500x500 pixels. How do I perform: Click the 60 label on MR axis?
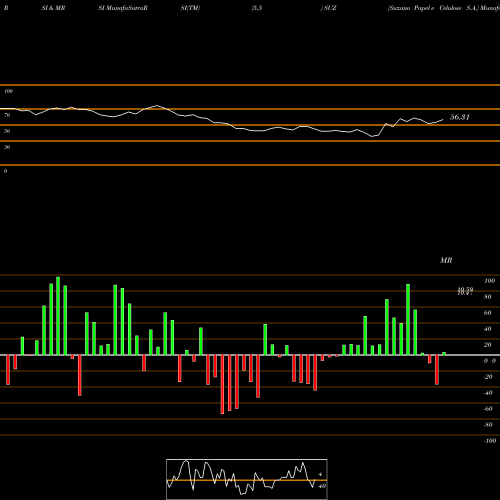pyautogui.click(x=488, y=313)
